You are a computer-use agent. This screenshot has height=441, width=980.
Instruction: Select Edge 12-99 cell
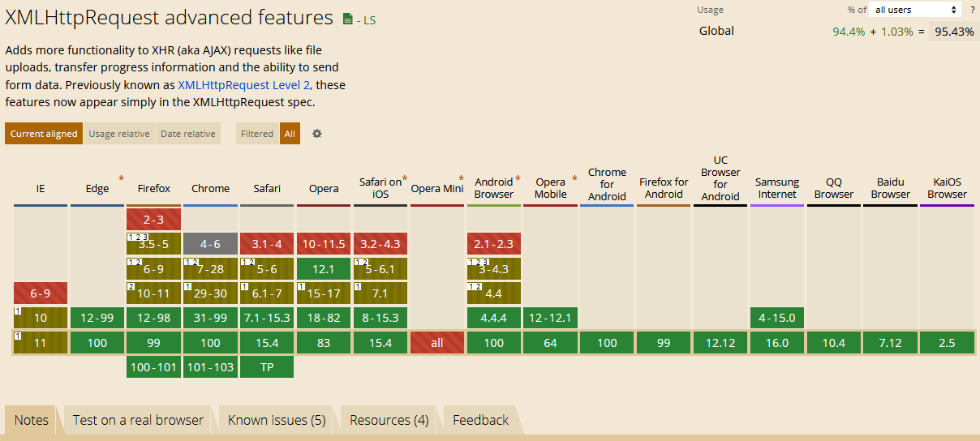[97, 318]
